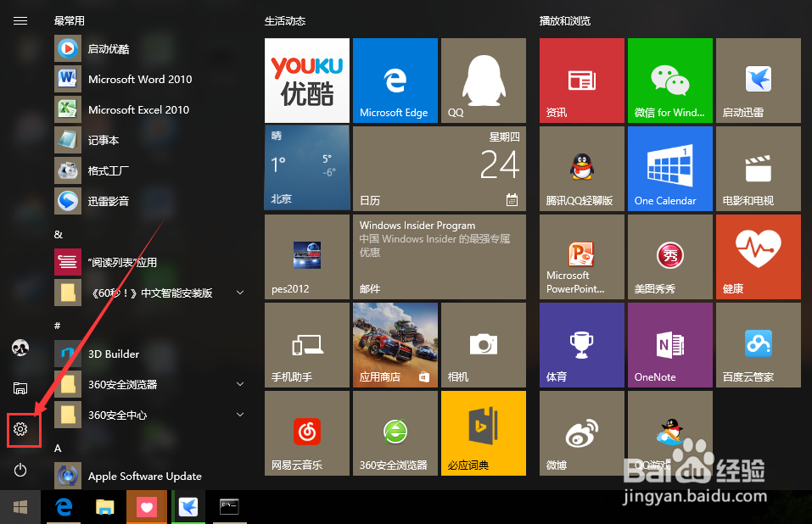Open the 必应词典 tile
Screen dimensions: 812x524
point(484,433)
